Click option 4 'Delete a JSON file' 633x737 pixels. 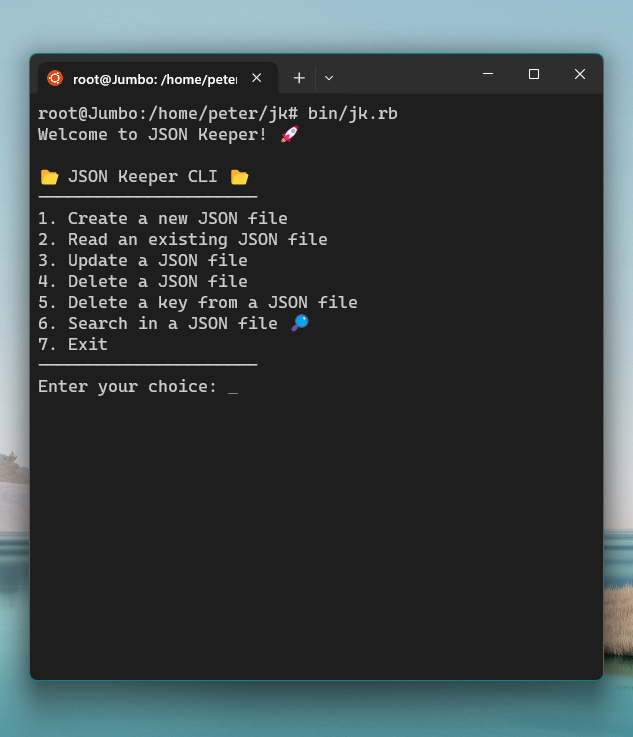pyautogui.click(x=142, y=281)
